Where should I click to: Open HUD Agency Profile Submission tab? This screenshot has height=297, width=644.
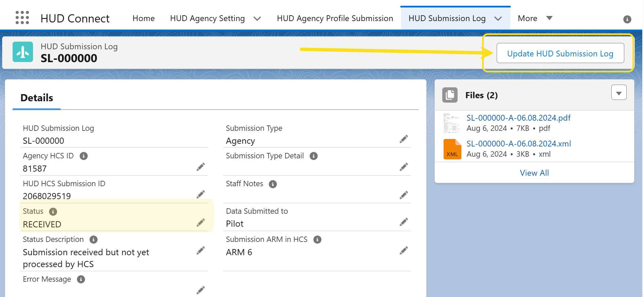tap(335, 18)
